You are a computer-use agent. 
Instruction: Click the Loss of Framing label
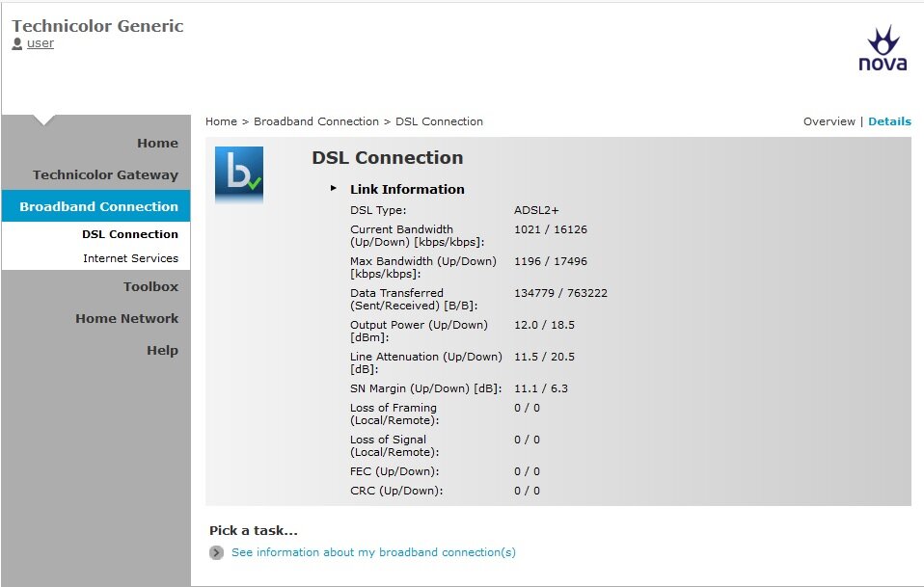click(x=394, y=414)
